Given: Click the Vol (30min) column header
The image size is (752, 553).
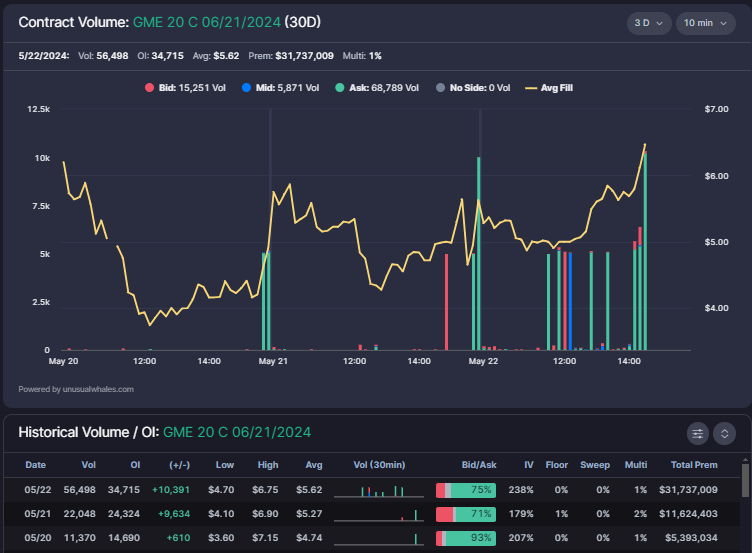Looking at the screenshot, I should 379,465.
